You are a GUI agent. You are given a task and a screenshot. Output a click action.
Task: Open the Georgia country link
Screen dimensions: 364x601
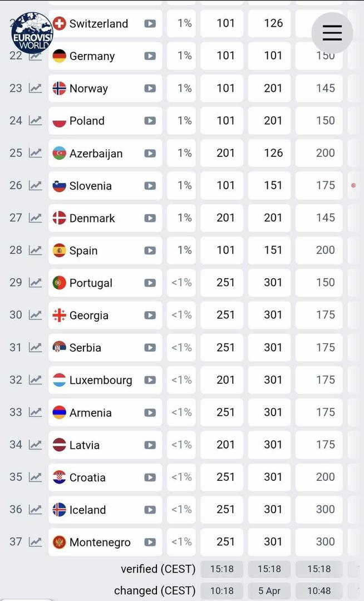coord(88,316)
